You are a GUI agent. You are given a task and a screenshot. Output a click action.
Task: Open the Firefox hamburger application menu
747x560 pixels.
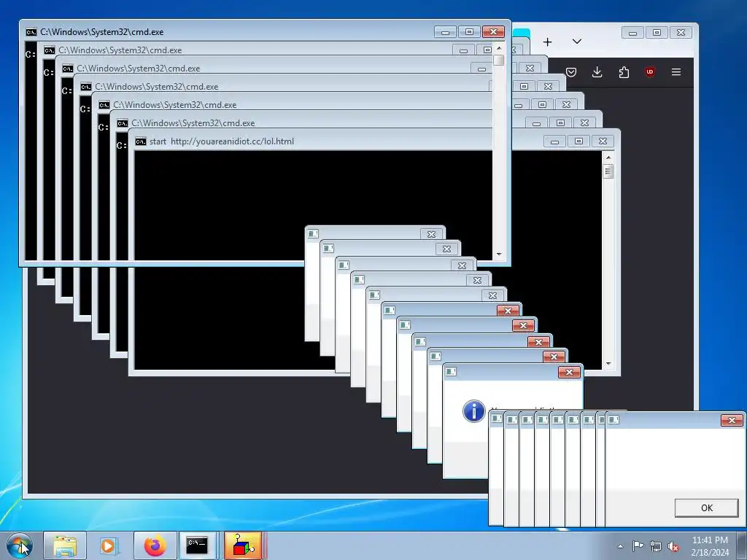(676, 72)
